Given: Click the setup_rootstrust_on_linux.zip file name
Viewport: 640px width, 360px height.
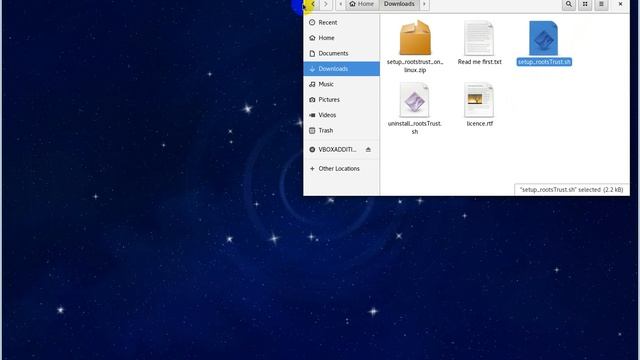Looking at the screenshot, I should click(x=415, y=66).
